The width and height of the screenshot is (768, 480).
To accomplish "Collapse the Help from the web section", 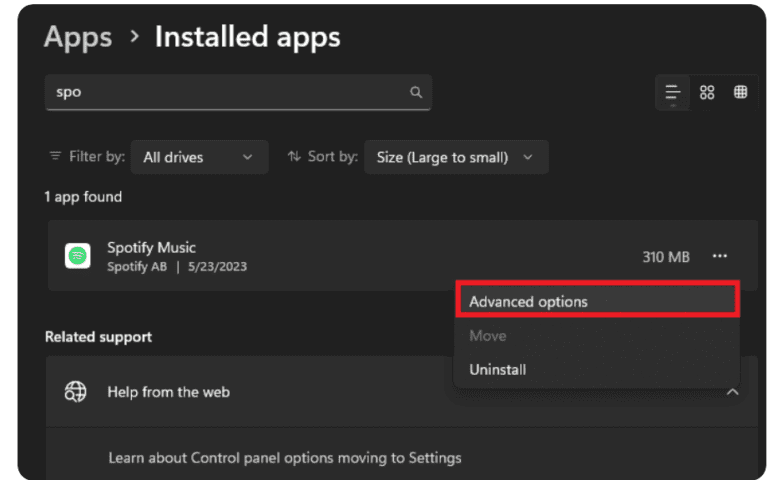I will [732, 392].
